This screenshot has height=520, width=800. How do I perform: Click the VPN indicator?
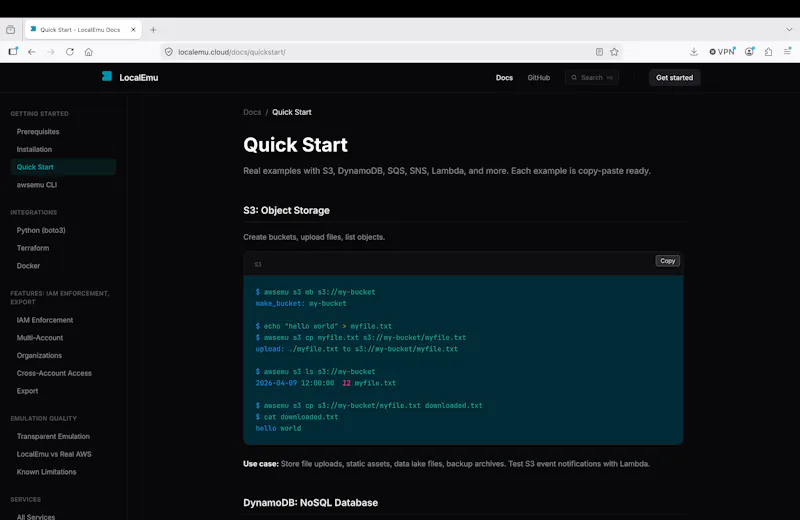point(722,52)
